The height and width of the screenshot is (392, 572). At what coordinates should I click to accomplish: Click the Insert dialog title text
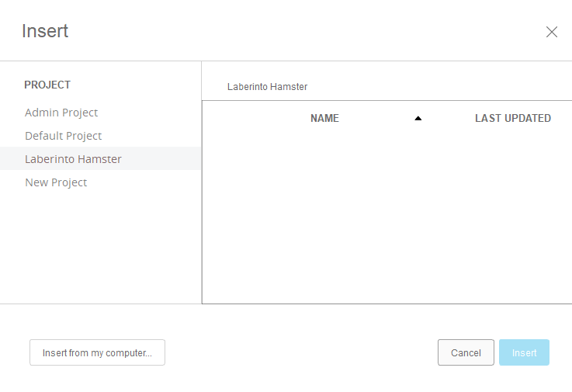click(45, 31)
